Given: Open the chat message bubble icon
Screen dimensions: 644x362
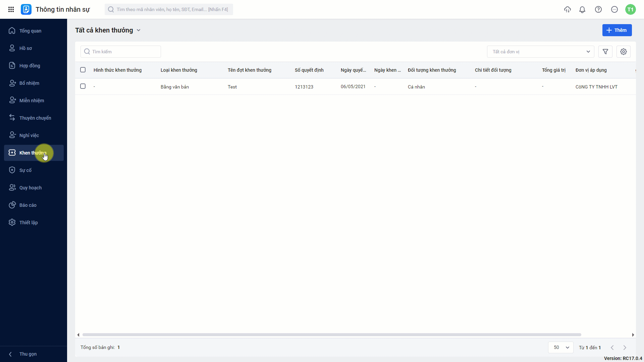Looking at the screenshot, I should pos(614,9).
